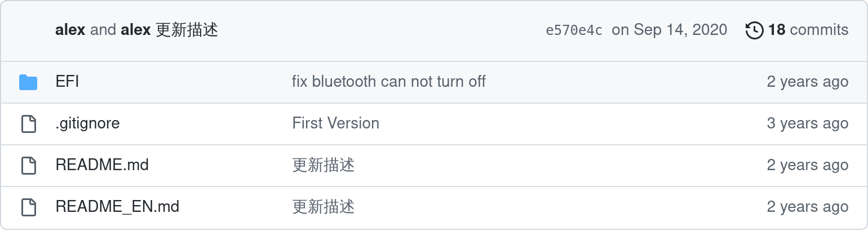Click the "on Sep 14, 2020" commit date
The image size is (868, 231).
pyautogui.click(x=670, y=30)
